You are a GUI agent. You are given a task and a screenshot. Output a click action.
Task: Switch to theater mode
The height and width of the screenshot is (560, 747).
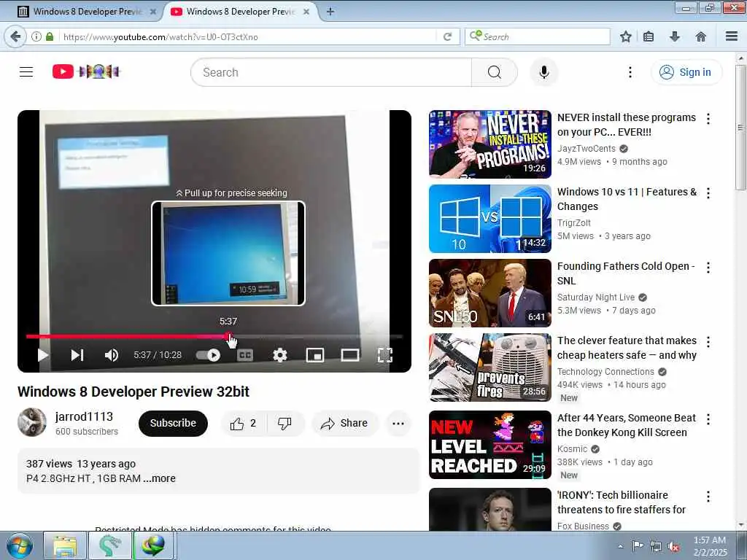(x=350, y=355)
